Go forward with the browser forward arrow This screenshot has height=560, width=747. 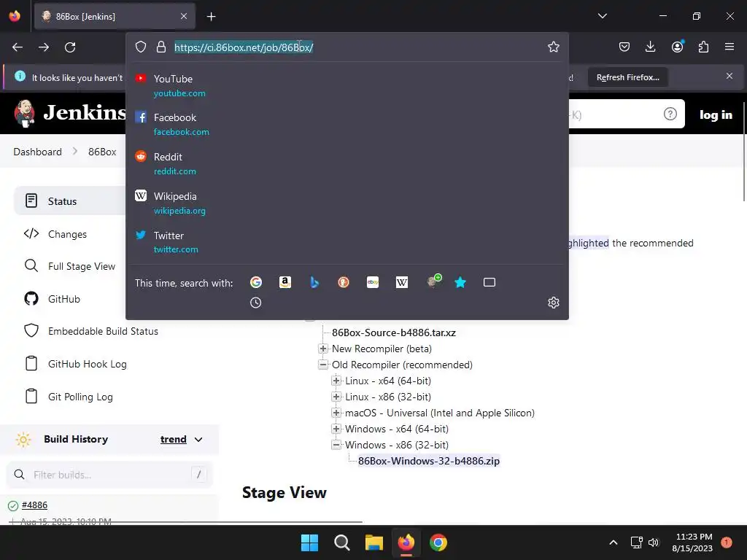pos(44,47)
